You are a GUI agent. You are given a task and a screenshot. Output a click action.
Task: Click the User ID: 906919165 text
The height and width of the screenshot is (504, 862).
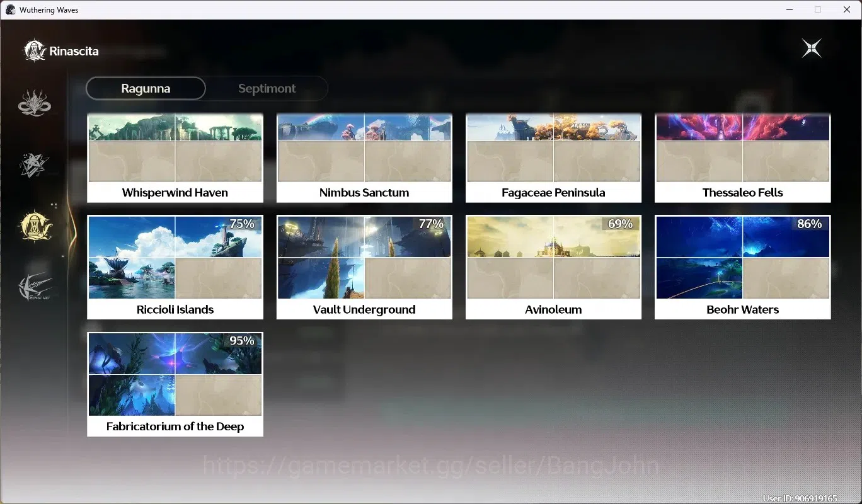point(800,498)
